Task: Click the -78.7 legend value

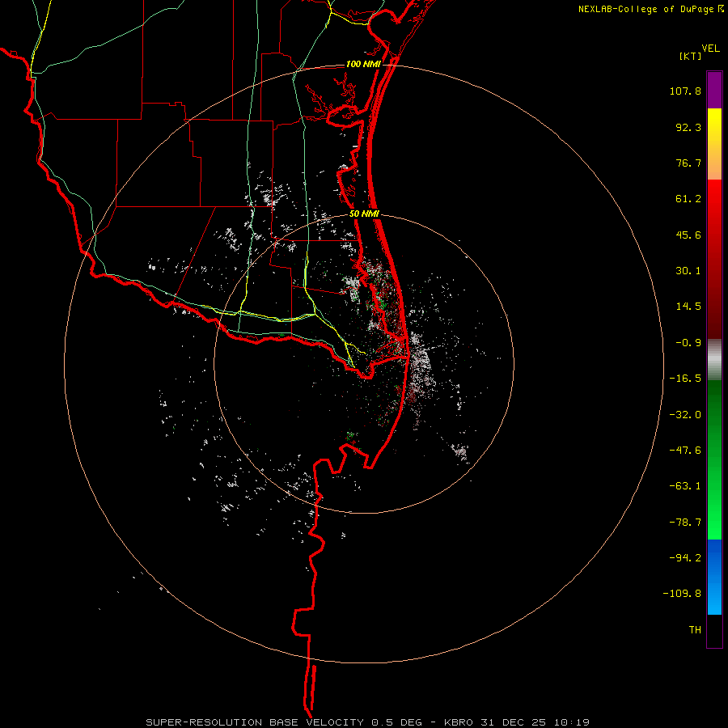Action: [x=685, y=523]
